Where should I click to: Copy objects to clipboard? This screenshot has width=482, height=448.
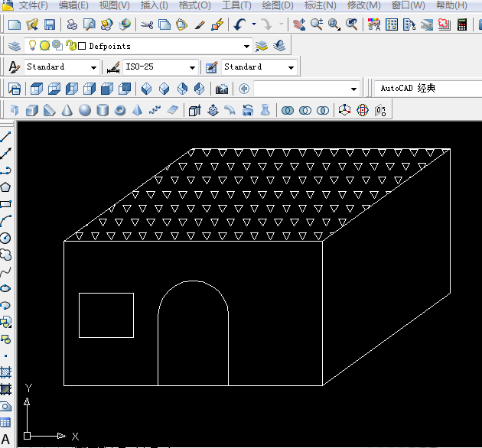pyautogui.click(x=164, y=24)
